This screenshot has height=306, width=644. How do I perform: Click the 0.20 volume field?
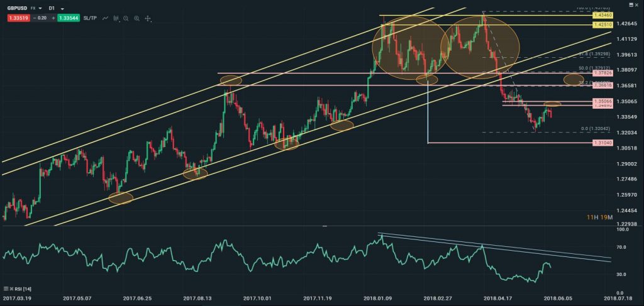pyautogui.click(x=43, y=18)
